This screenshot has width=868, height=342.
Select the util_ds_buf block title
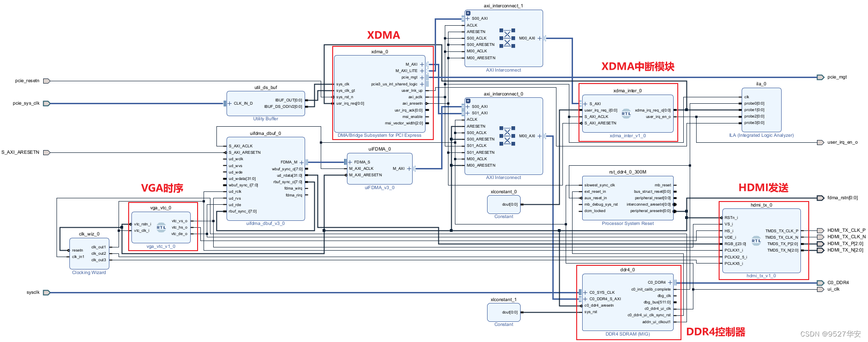266,87
